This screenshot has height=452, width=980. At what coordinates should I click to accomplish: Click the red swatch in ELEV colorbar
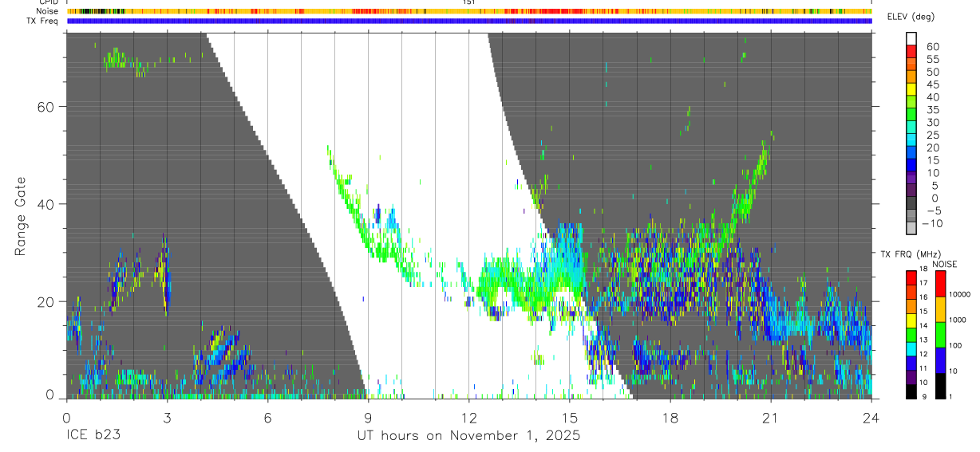point(911,52)
